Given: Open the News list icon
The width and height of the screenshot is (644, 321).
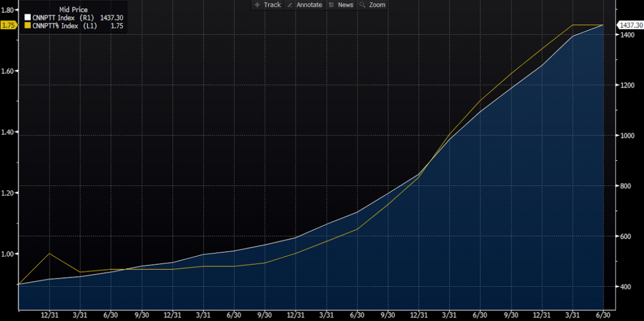Looking at the screenshot, I should (332, 5).
